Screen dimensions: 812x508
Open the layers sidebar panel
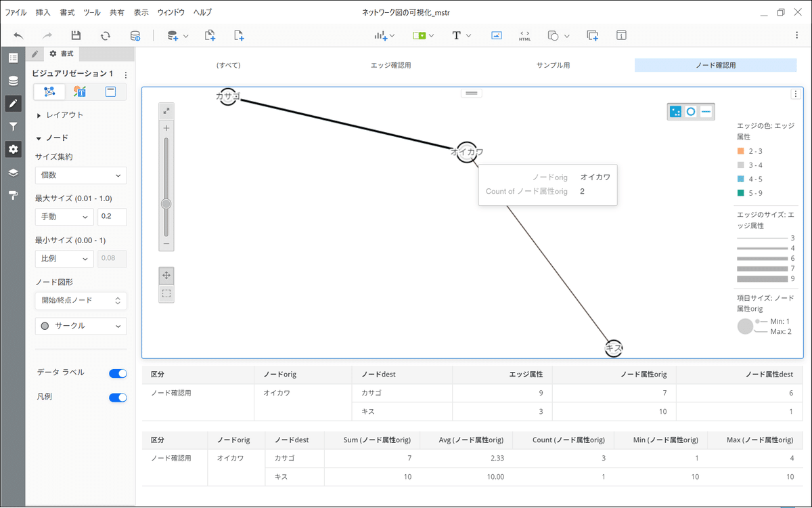(x=13, y=172)
